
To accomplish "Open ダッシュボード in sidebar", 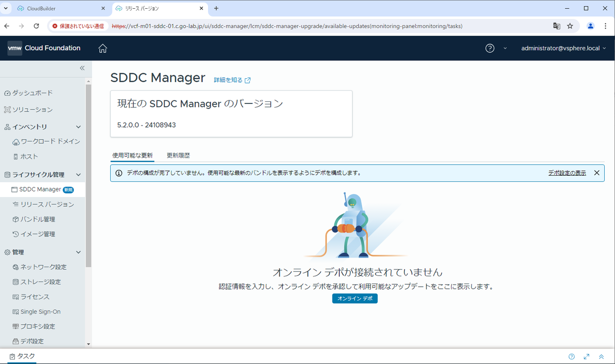I will (28, 93).
